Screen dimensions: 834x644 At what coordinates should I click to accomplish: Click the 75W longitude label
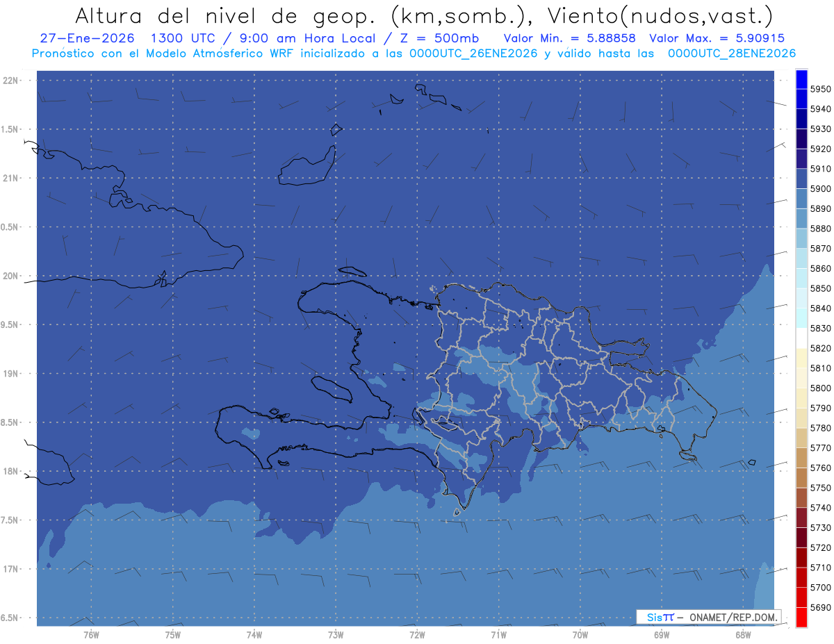(x=173, y=634)
